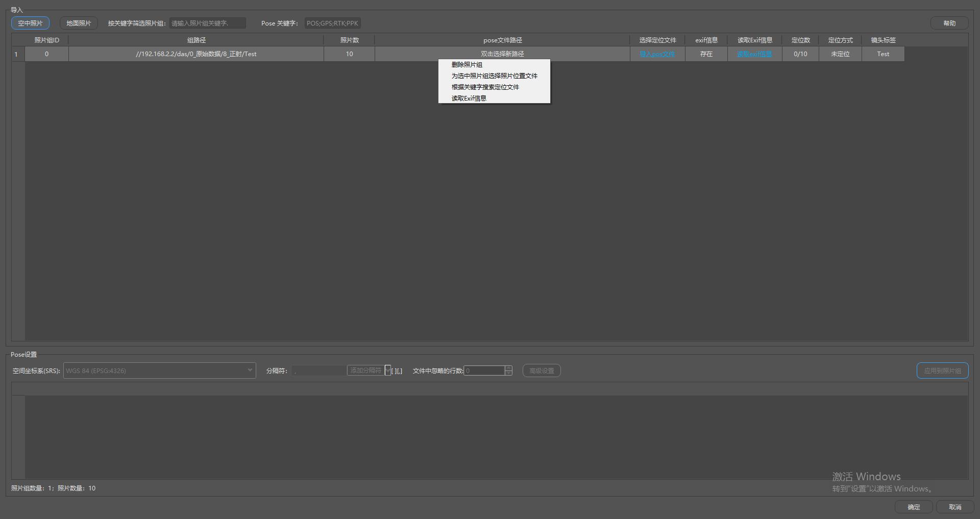Open the 帮助 help button
980x519 pixels.
(949, 23)
